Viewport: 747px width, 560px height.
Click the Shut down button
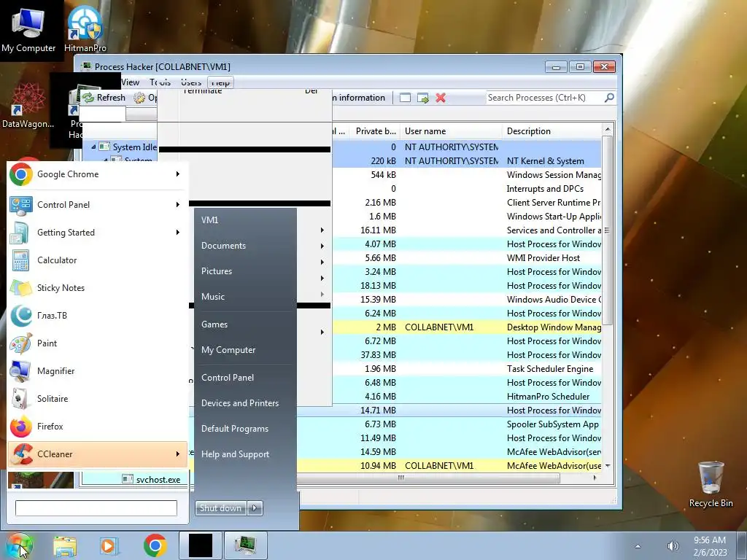point(220,508)
